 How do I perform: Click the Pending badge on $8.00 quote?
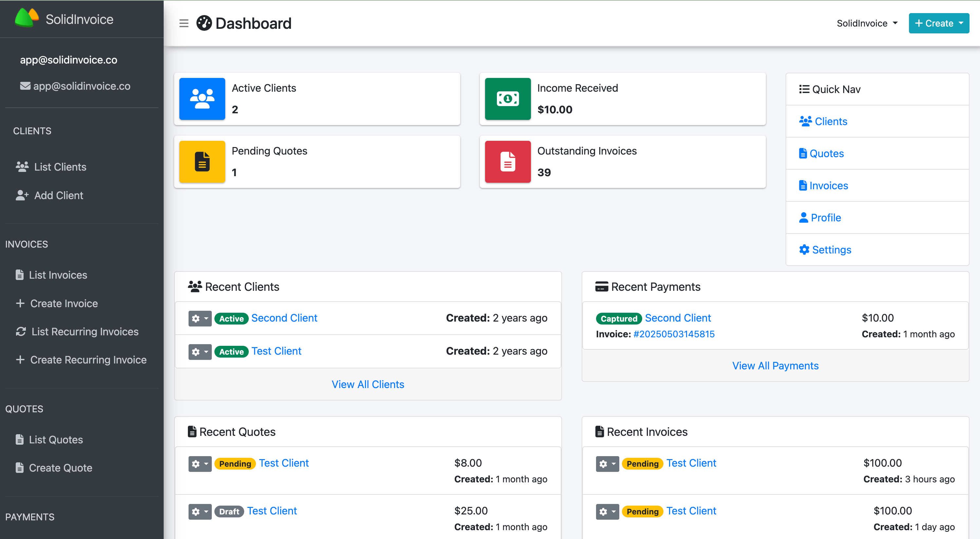point(235,464)
